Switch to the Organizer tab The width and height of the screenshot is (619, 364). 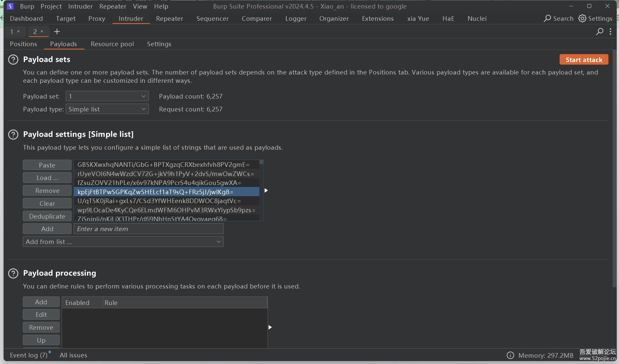[334, 18]
